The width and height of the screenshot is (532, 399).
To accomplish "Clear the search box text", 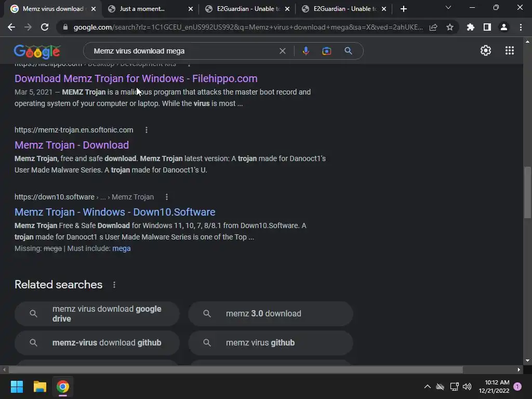I will [x=282, y=51].
